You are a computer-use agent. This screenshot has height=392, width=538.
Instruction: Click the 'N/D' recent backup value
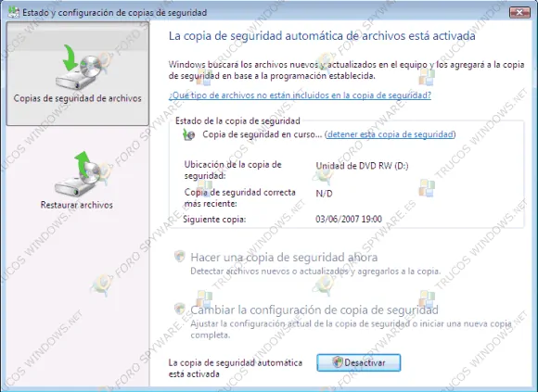(324, 194)
